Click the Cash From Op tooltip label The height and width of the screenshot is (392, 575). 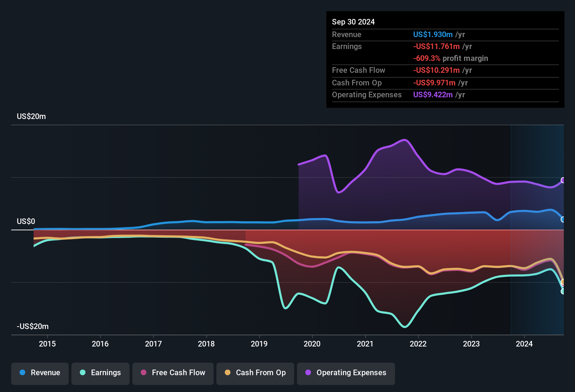pos(357,83)
